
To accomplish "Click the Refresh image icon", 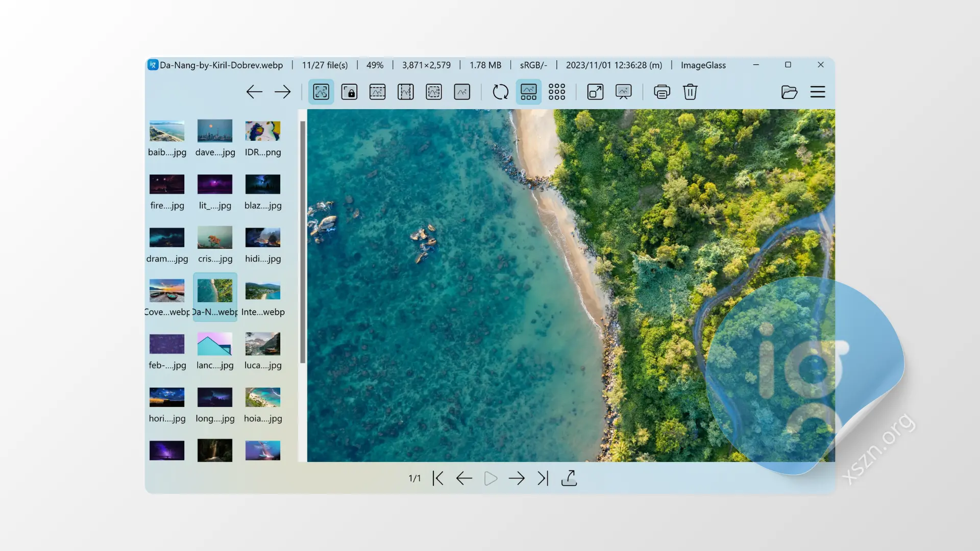I will (500, 92).
